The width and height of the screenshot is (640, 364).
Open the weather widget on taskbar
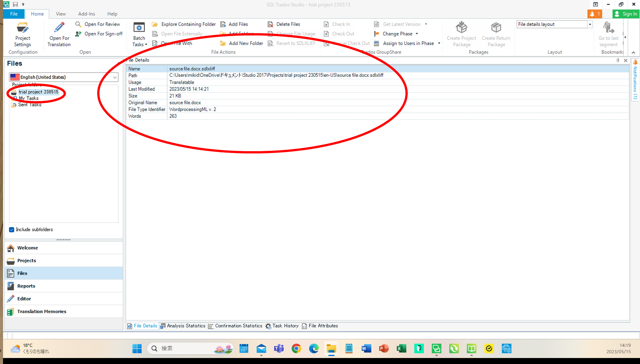coord(30,349)
